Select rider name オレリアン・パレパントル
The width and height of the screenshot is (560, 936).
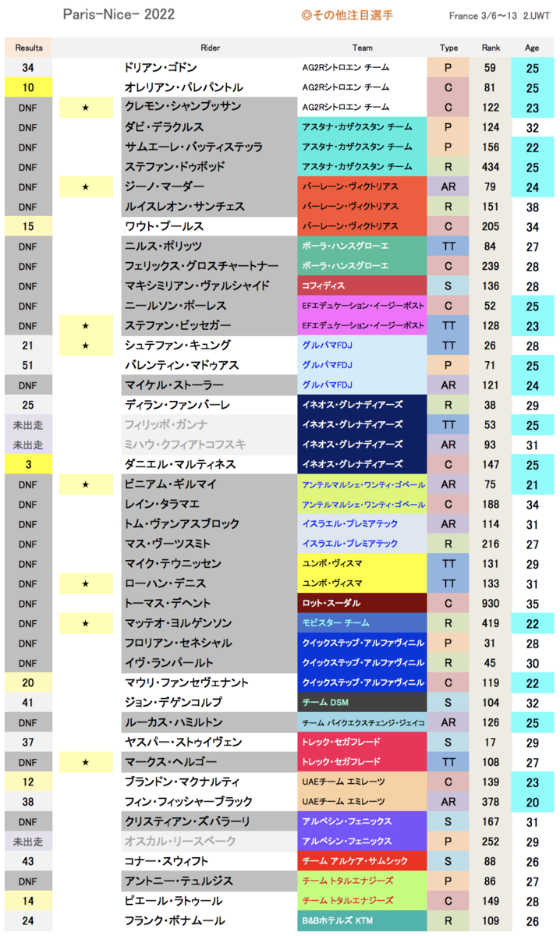pos(183,87)
